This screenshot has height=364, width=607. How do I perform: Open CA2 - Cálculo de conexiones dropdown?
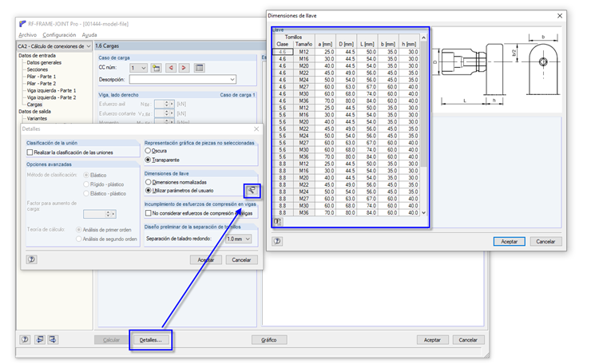tap(54, 46)
